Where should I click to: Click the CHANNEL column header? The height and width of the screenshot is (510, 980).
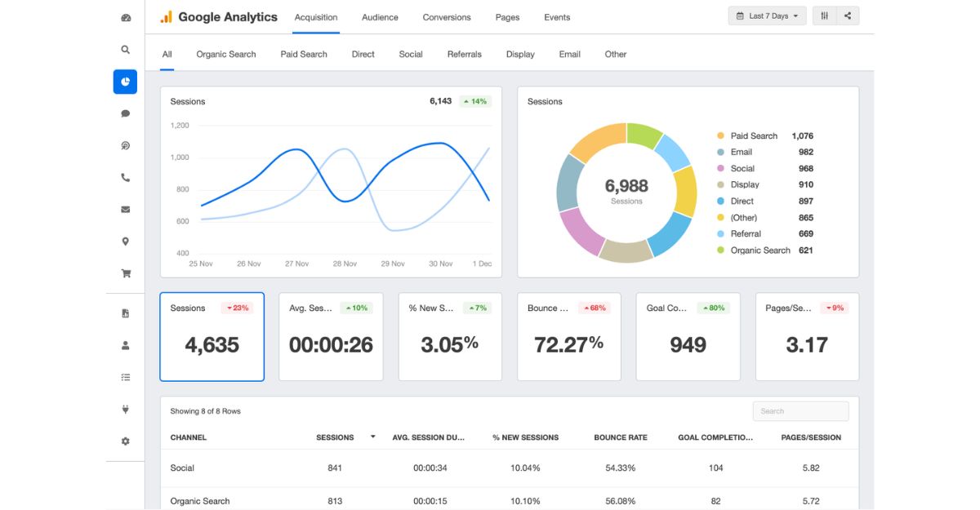189,437
